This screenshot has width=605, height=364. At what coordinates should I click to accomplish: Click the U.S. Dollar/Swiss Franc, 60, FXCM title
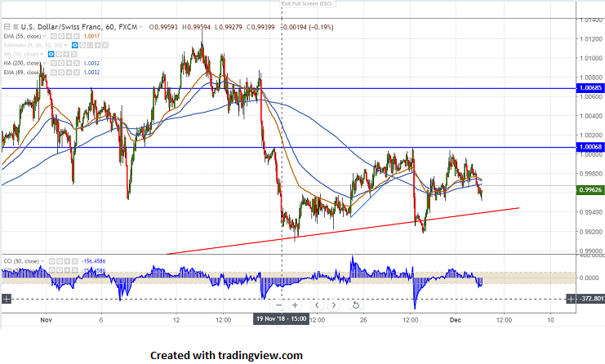click(x=79, y=27)
